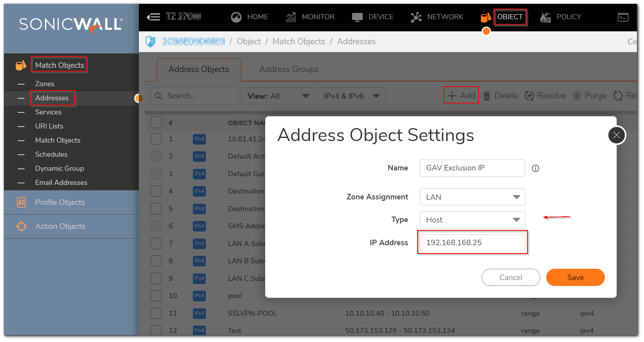Screen dimensions: 644x342
Task: Click IPv4 badge in row 1
Action: click(199, 139)
